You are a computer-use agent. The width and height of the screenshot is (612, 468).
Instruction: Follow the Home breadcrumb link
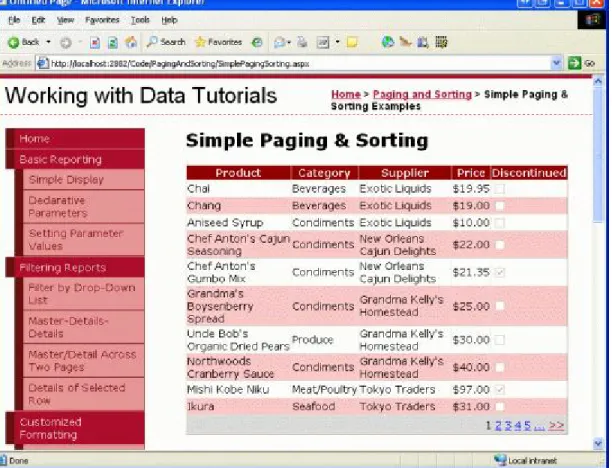click(346, 94)
